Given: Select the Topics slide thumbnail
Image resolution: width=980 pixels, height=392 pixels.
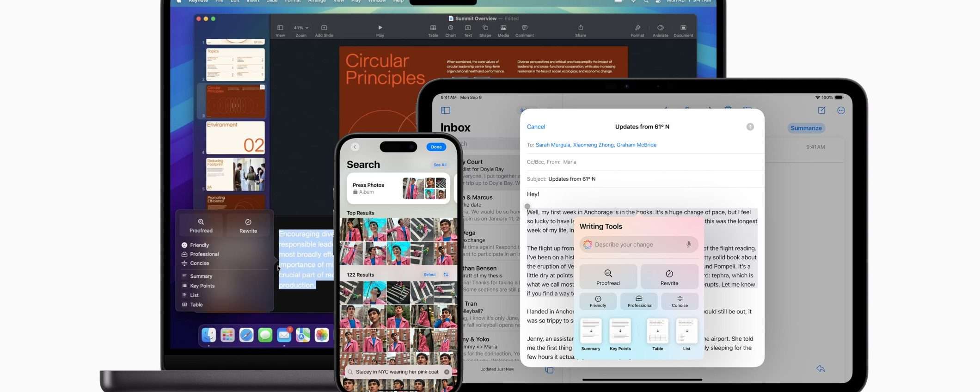Looking at the screenshot, I should tap(235, 64).
